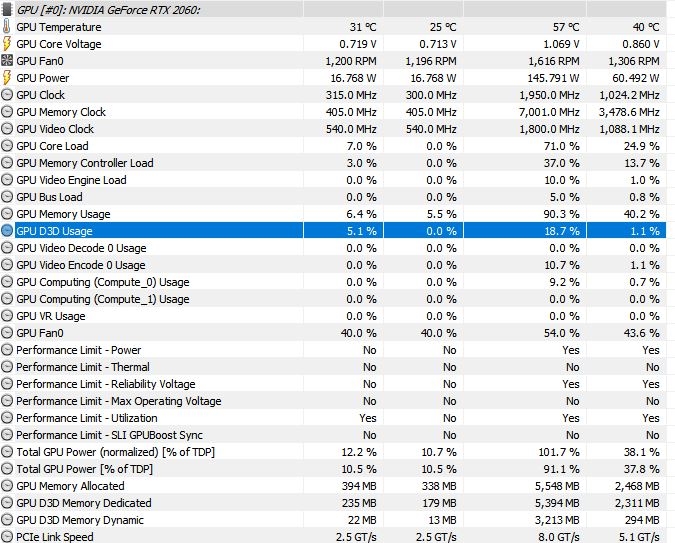This screenshot has height=543, width=675.
Task: Click thermometer icon beside GPU Temperature
Action: pyautogui.click(x=7, y=27)
